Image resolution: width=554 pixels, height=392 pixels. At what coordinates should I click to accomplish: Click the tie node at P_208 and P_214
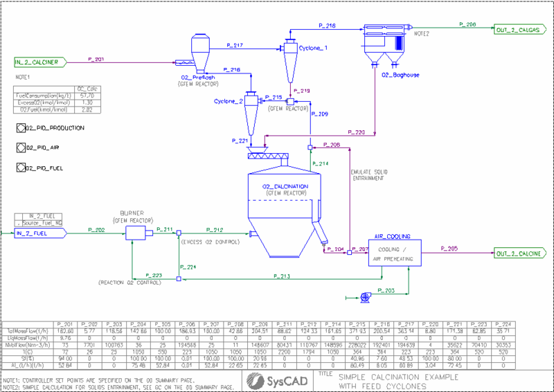click(310, 148)
